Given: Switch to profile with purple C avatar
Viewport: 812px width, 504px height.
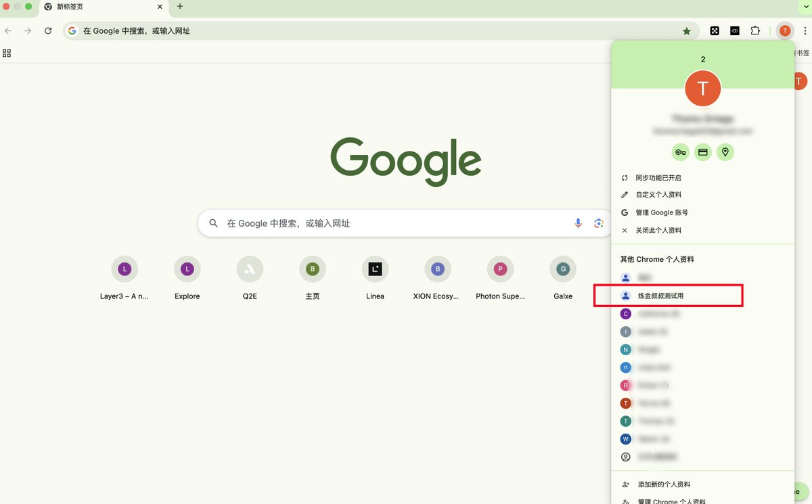Looking at the screenshot, I should coord(703,314).
